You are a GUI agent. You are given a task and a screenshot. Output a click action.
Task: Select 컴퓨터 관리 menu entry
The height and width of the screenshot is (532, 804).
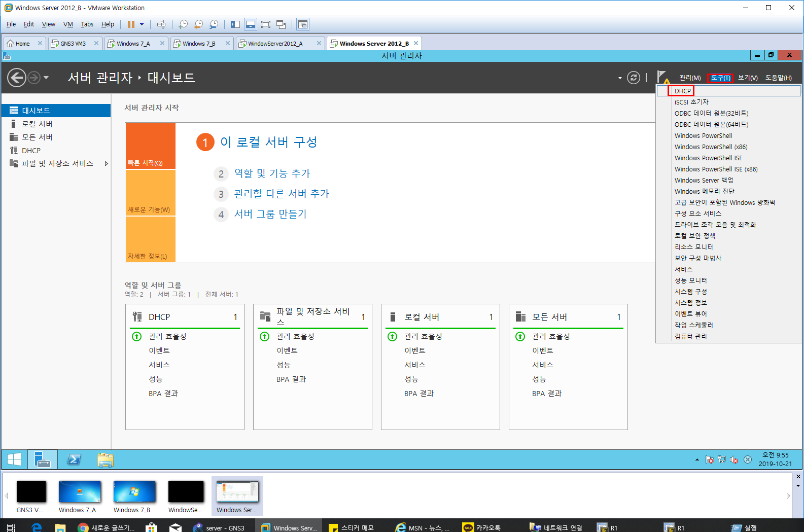click(728, 336)
